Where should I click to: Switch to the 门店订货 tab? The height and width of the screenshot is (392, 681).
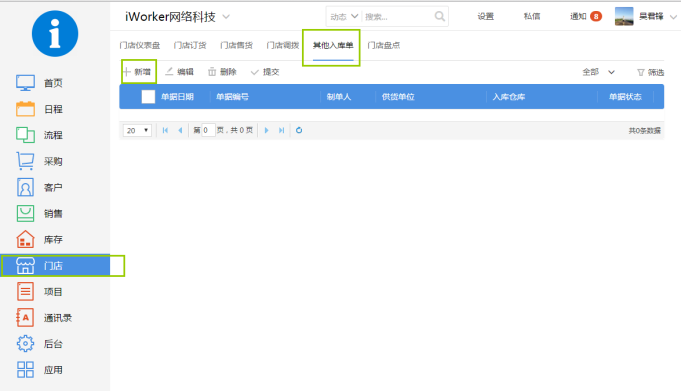coord(190,45)
